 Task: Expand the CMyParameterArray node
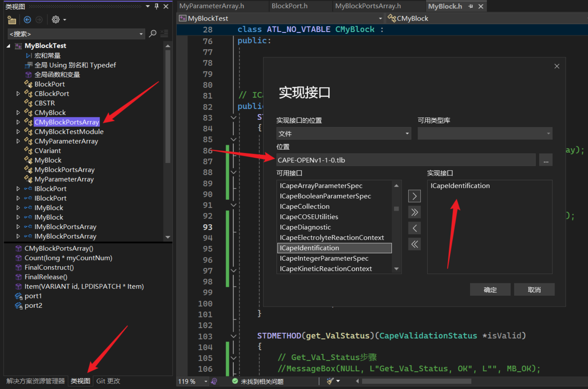(x=18, y=141)
